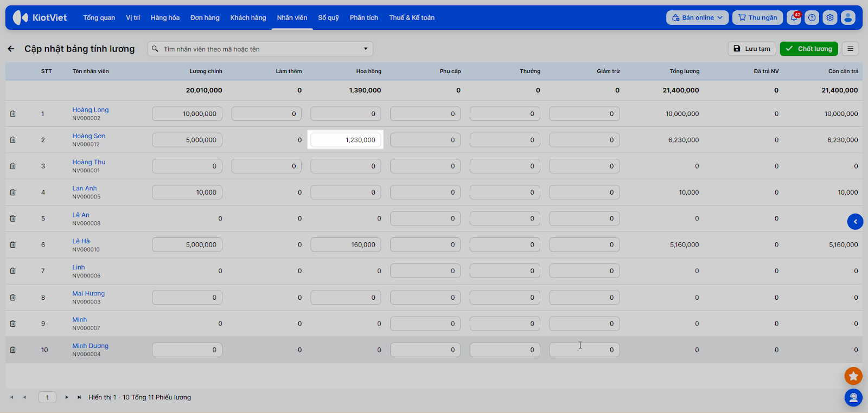Open the Hàng hóa menu
This screenshot has height=413, width=868.
pos(165,18)
